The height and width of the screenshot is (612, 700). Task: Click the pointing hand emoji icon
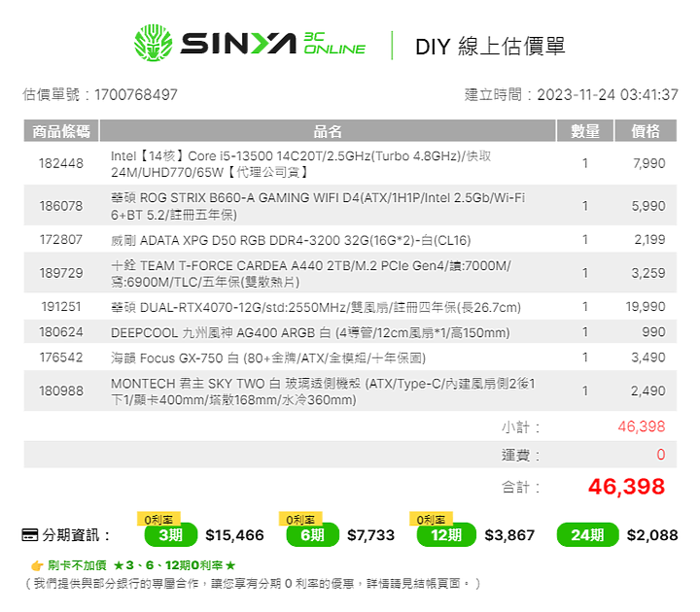[x=37, y=565]
